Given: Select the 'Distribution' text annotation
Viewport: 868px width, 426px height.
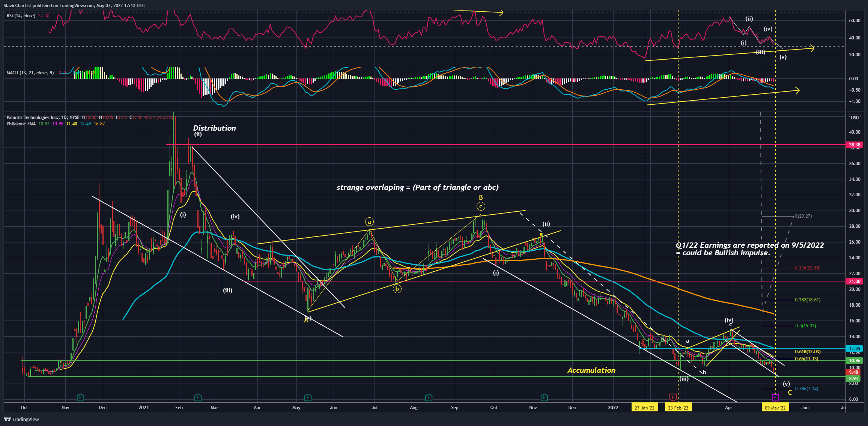Looking at the screenshot, I should click(x=214, y=128).
